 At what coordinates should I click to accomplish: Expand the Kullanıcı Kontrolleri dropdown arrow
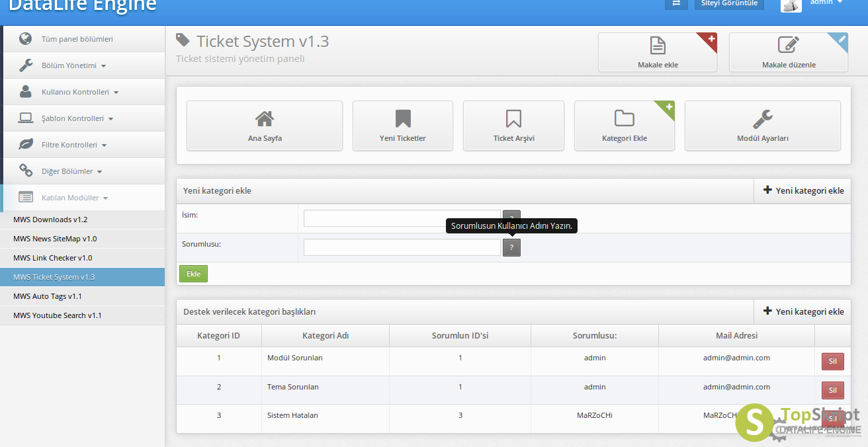[116, 93]
